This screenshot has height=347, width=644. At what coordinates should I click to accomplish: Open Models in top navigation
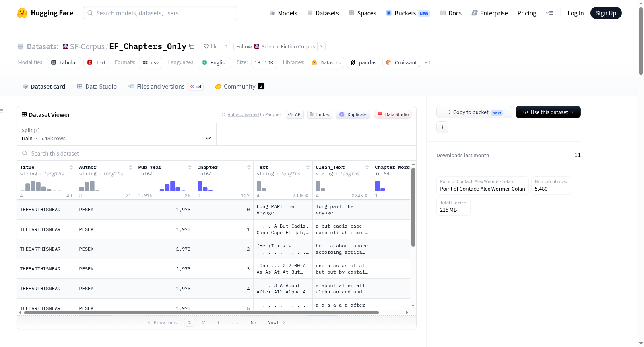[x=283, y=13]
